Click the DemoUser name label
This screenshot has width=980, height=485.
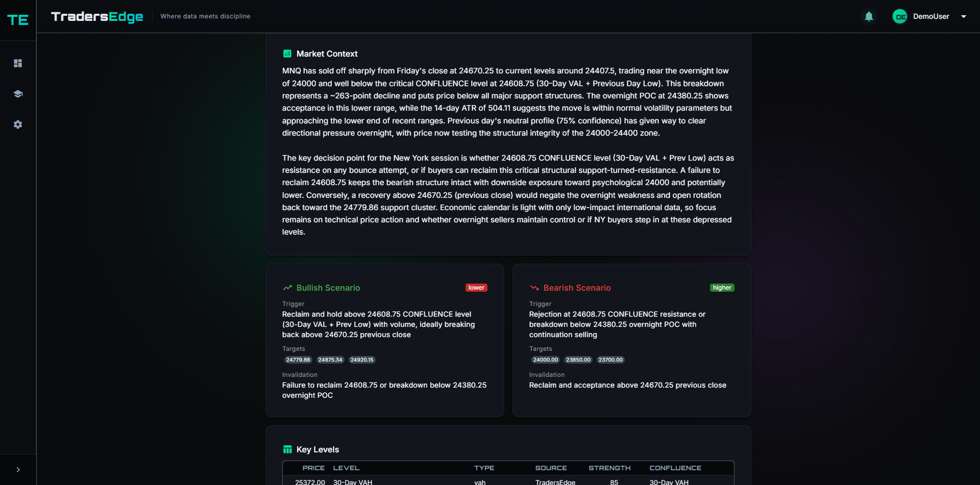931,16
